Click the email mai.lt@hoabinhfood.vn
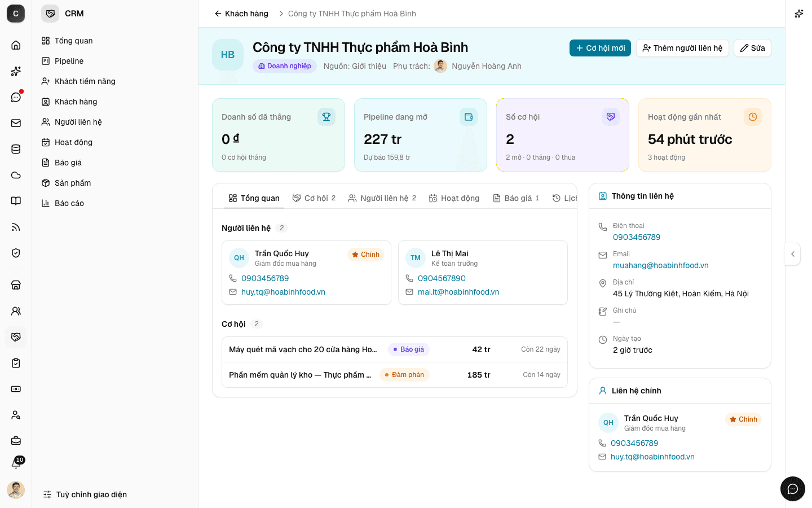 pyautogui.click(x=458, y=292)
